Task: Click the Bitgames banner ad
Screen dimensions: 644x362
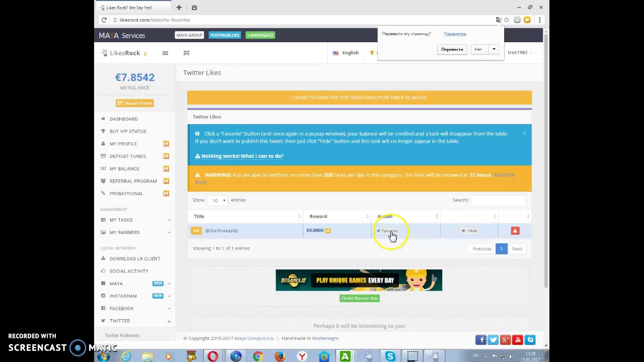Action: pos(359,280)
